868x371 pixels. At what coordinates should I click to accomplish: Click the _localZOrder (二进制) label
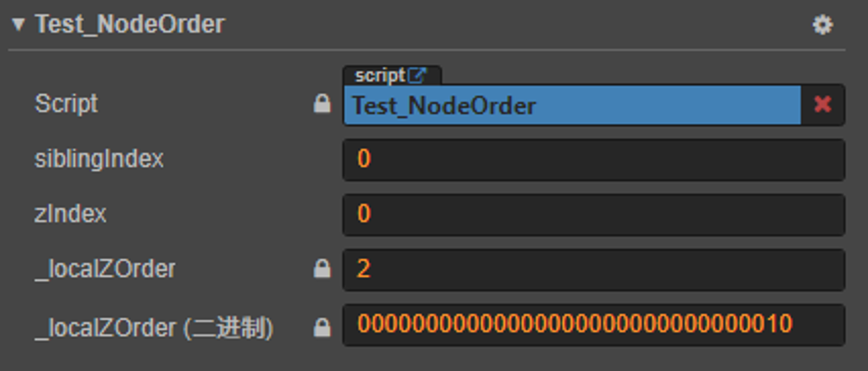click(x=154, y=328)
